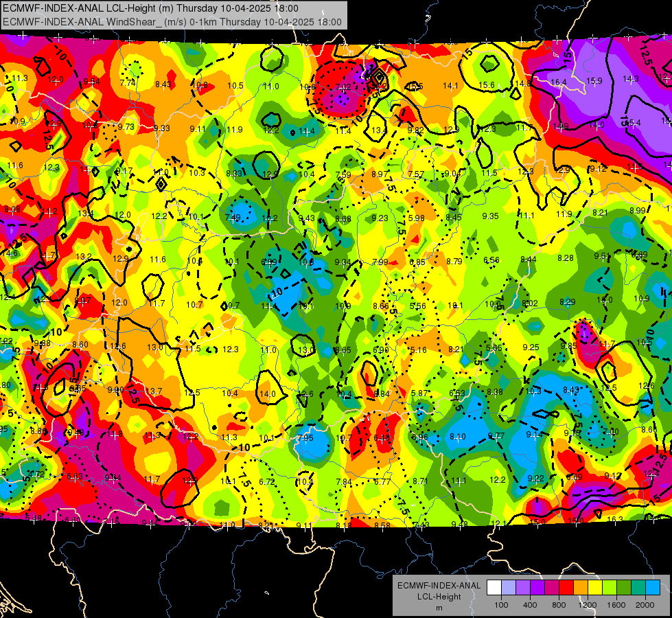The image size is (672, 618).
Task: Click the shear value 5.87
Action: tap(419, 393)
